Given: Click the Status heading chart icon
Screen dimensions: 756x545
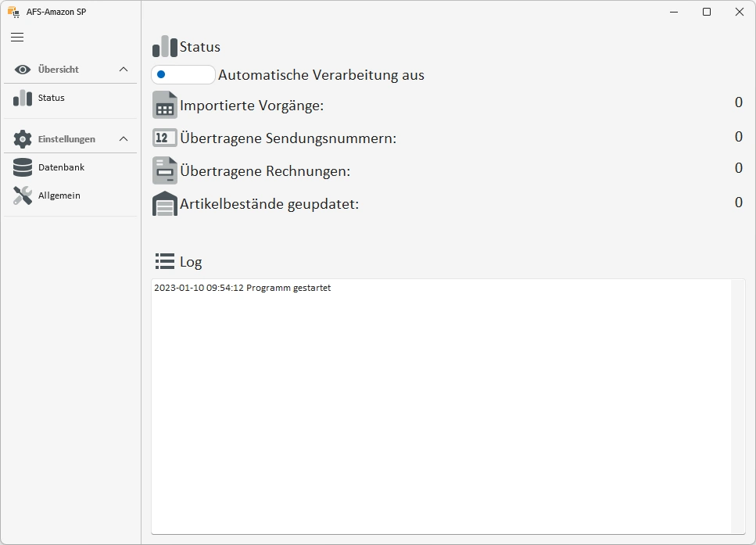Looking at the screenshot, I should (x=165, y=46).
